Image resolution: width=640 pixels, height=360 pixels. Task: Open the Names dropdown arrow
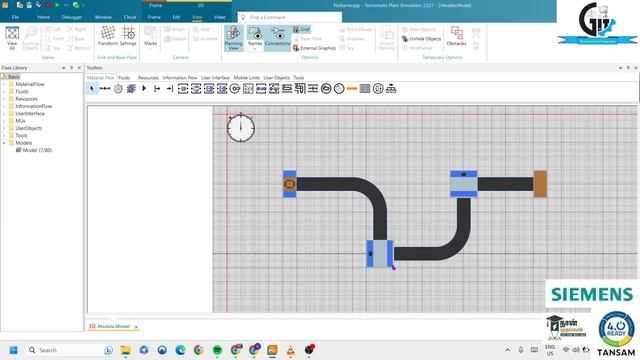point(255,49)
